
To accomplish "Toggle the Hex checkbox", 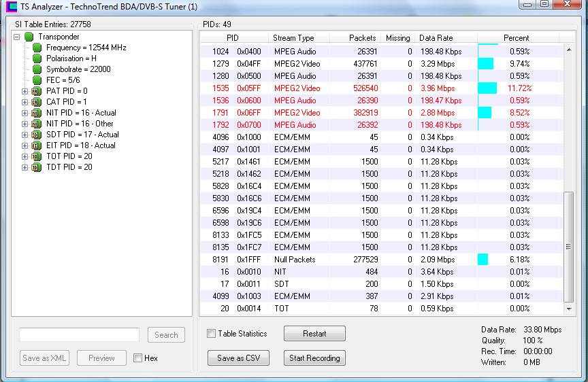I will coord(138,358).
